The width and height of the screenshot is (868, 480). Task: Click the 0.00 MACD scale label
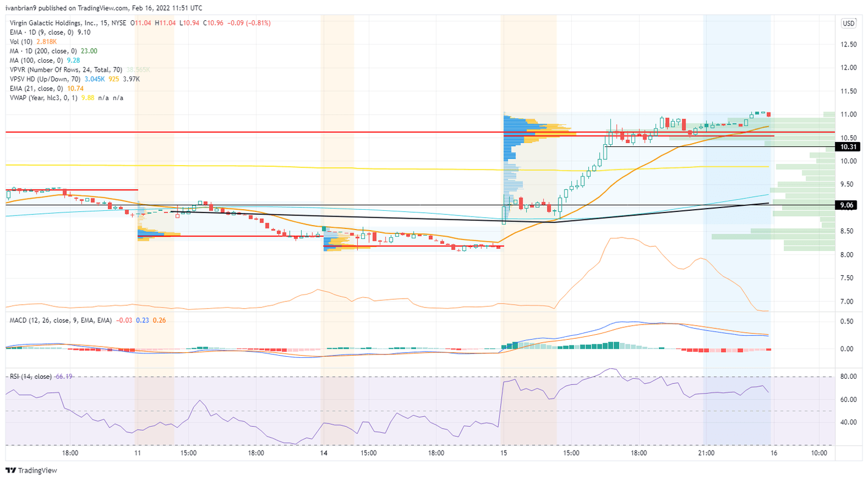(x=846, y=349)
